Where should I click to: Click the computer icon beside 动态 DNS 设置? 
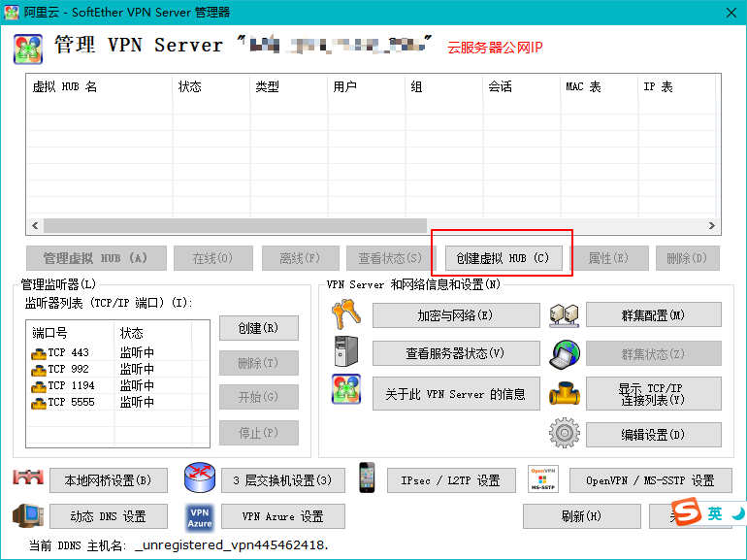[x=28, y=515]
